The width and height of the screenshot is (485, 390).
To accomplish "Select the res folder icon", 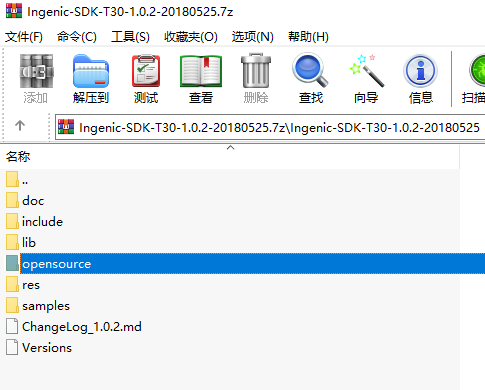I will (12, 284).
